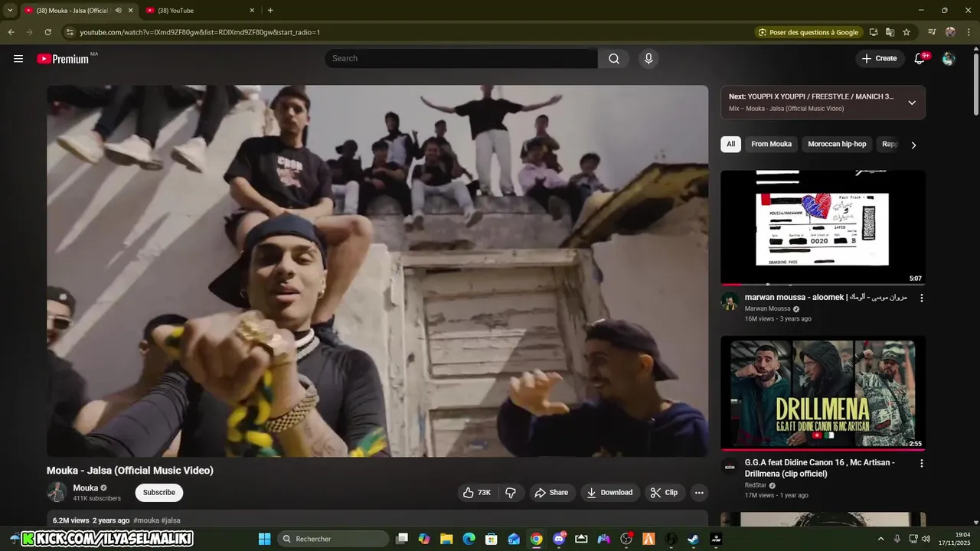The height and width of the screenshot is (551, 980).
Task: Reload the current page
Action: (x=47, y=32)
